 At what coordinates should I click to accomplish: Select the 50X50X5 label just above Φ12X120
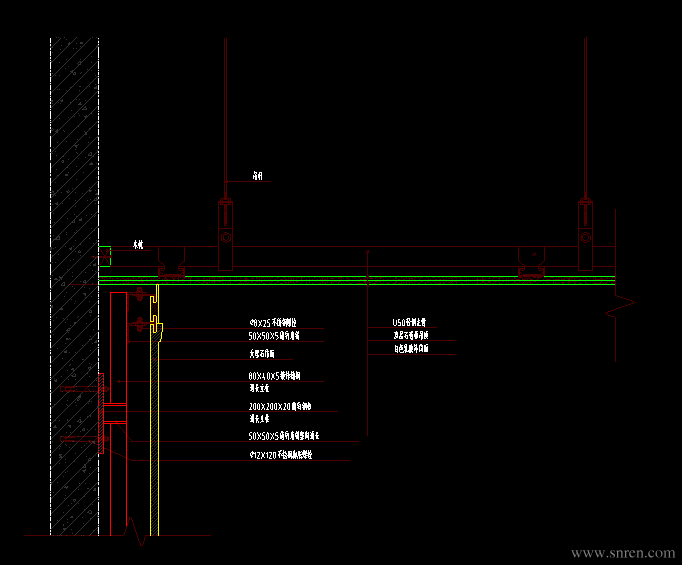coord(284,435)
